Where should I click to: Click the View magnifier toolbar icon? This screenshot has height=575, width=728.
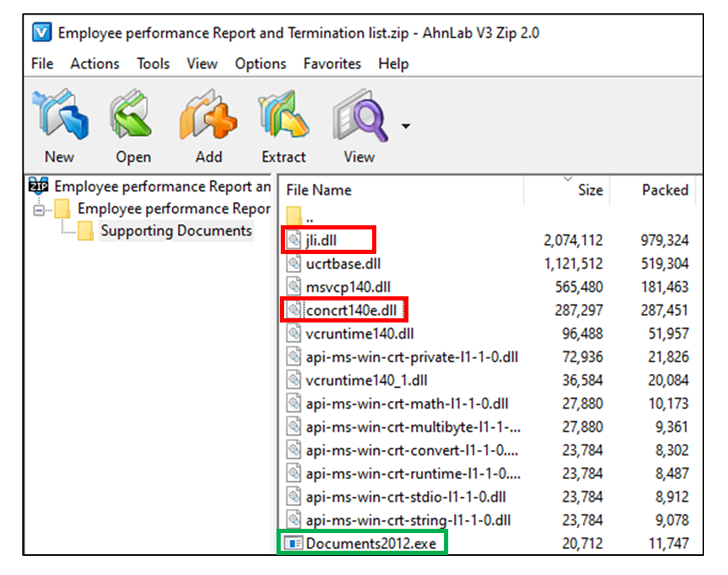coord(360,115)
